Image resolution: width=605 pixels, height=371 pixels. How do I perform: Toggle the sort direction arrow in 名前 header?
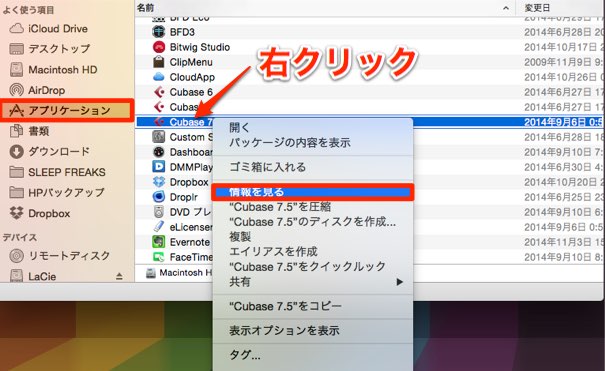[x=506, y=8]
